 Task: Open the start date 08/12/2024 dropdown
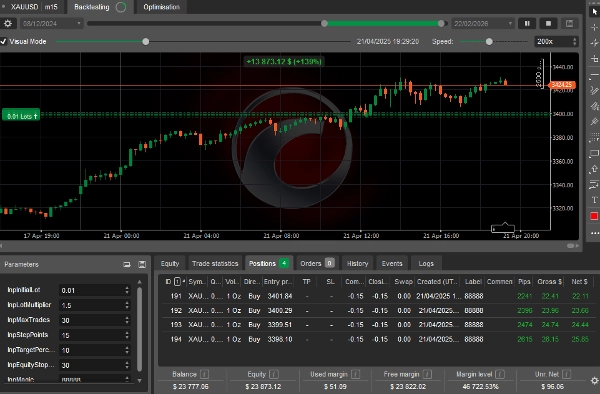pos(52,23)
